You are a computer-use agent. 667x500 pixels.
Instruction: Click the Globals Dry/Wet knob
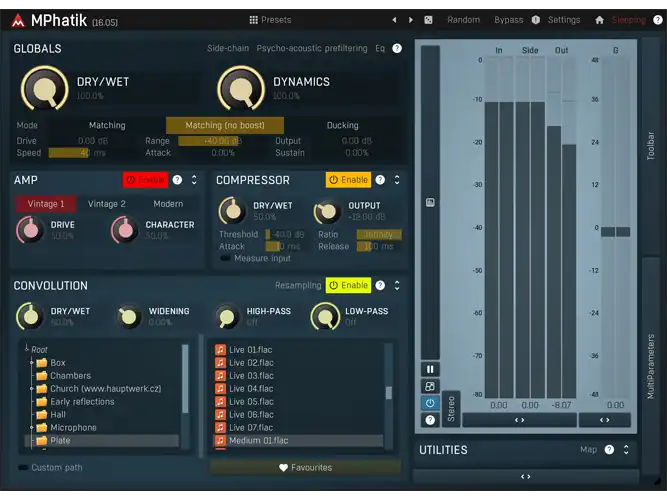(x=45, y=89)
